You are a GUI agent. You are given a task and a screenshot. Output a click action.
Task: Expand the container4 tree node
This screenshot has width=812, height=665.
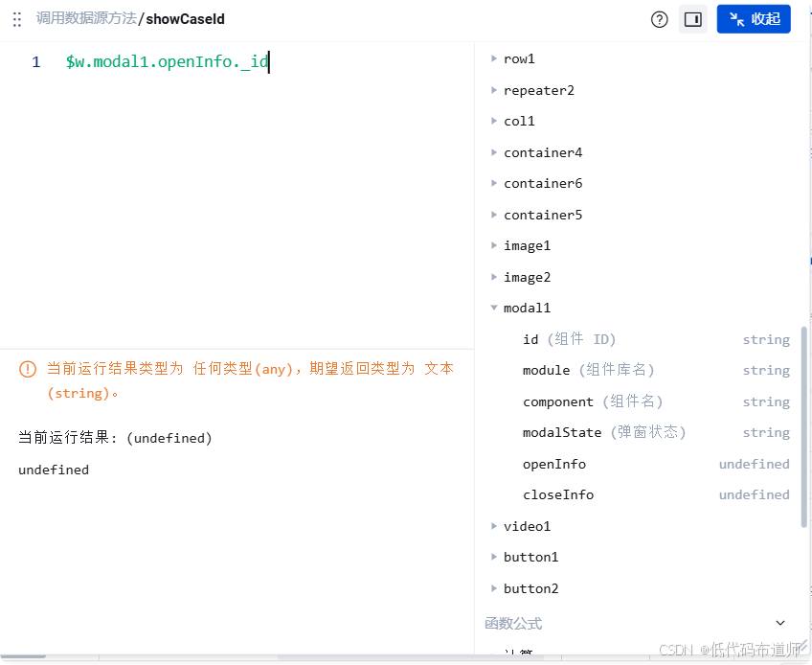pos(493,152)
